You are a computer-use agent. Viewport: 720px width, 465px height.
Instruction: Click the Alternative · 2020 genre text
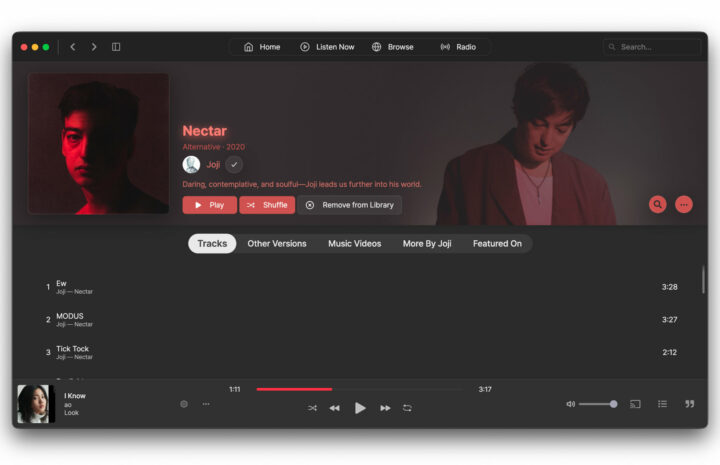click(214, 147)
